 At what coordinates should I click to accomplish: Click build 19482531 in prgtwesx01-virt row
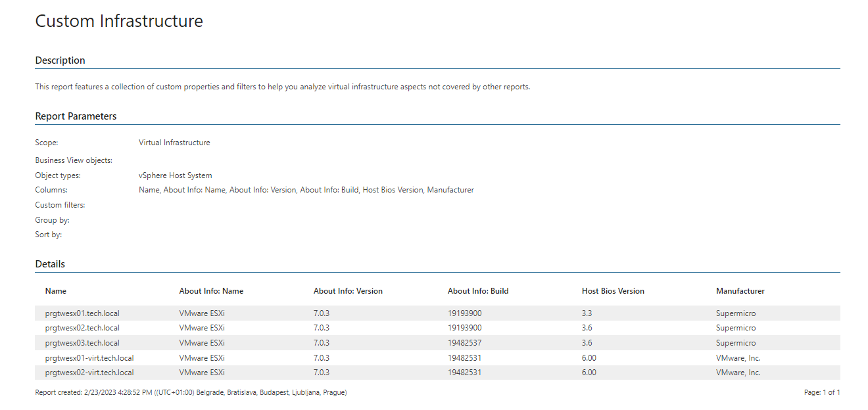(464, 358)
